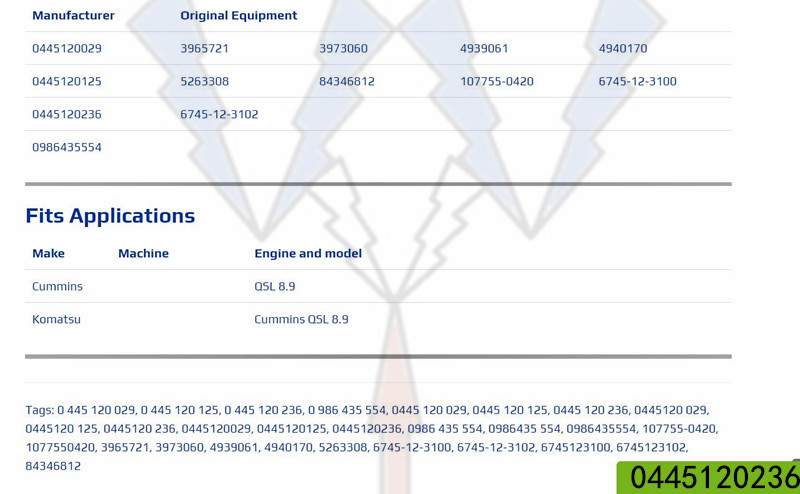The height and width of the screenshot is (494, 800).
Task: Open tag 6745-12-3102
Action: point(496,448)
